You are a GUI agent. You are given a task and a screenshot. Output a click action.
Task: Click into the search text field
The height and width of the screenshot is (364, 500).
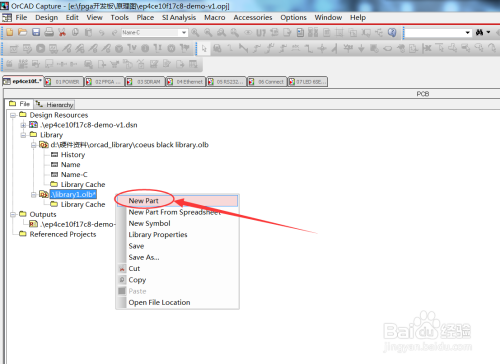point(434,33)
